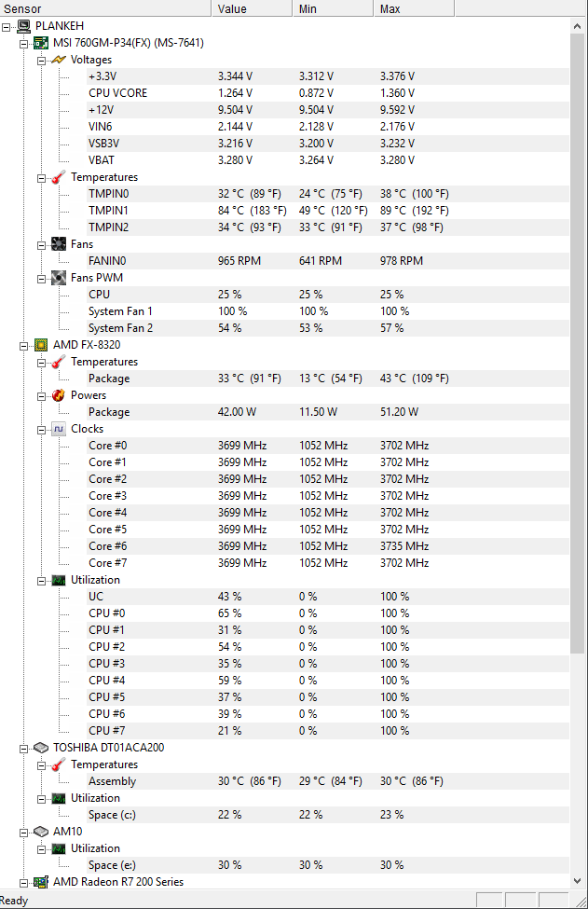Screen dimensions: 588x909
Task: Collapse the Fans PWM node
Action: click(x=41, y=278)
